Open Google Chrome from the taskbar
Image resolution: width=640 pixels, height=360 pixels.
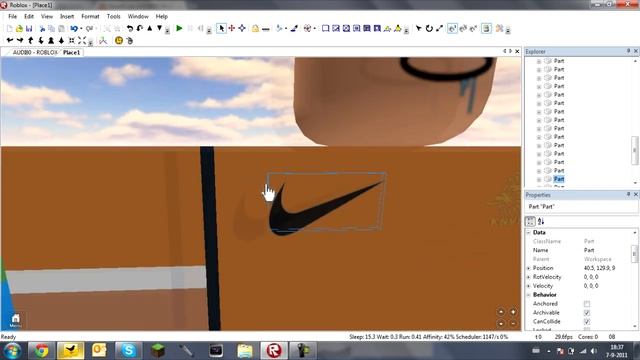pos(41,351)
